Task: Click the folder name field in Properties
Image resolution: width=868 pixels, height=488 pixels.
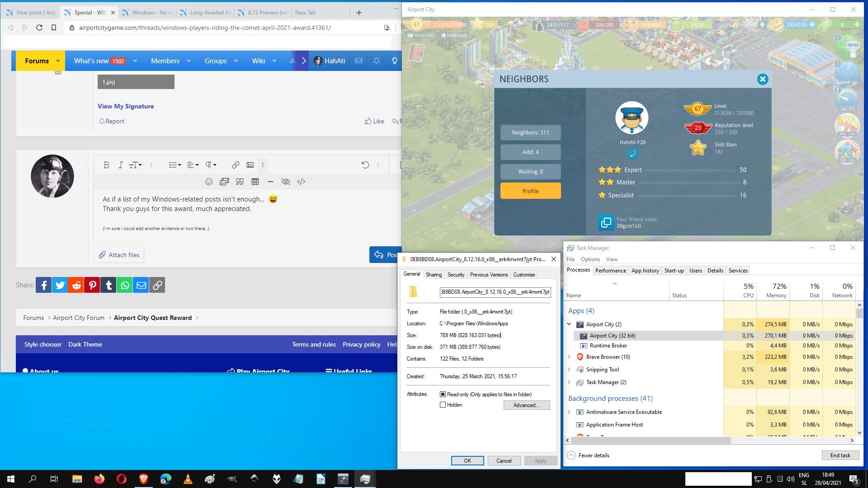Action: coord(495,292)
